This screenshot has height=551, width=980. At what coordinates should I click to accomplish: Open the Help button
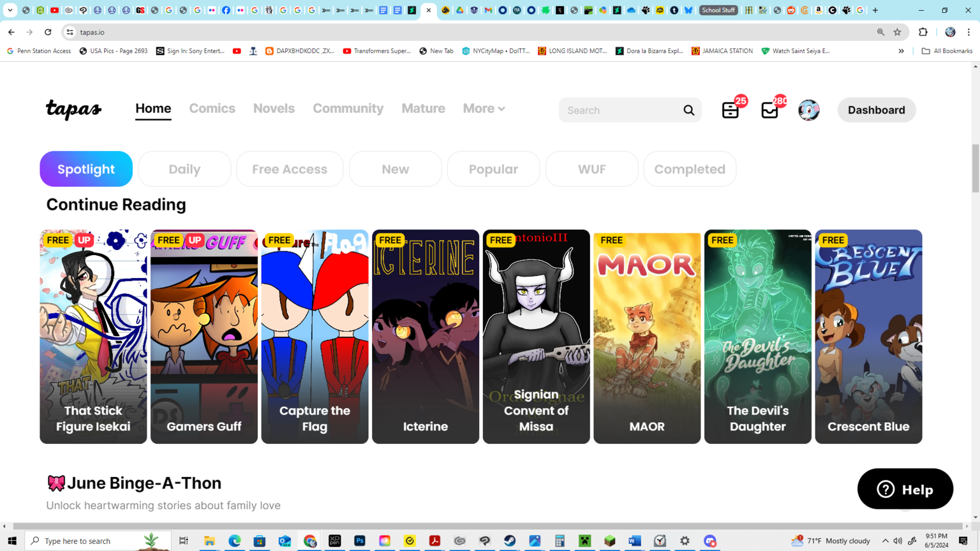tap(905, 489)
